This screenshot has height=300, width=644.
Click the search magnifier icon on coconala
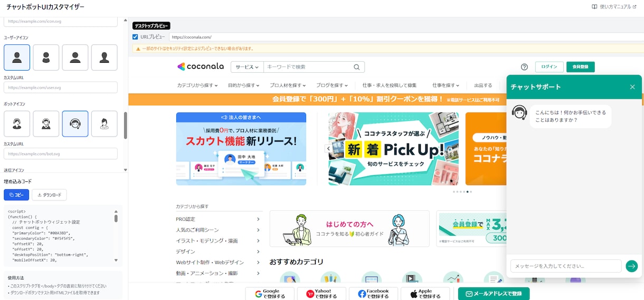click(357, 67)
